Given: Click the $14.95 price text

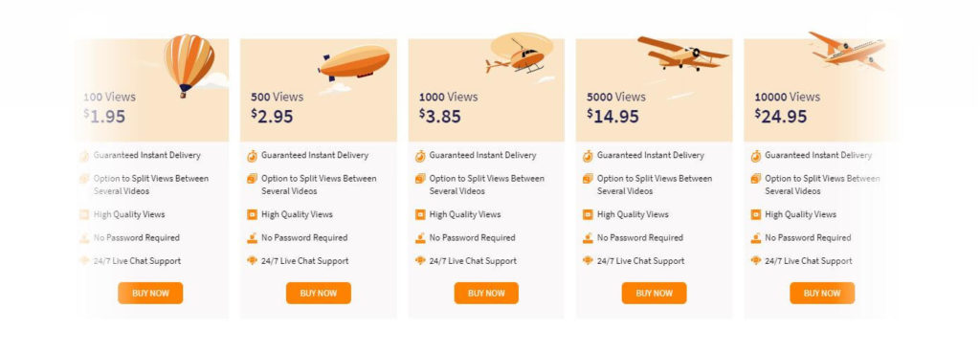Looking at the screenshot, I should 612,116.
